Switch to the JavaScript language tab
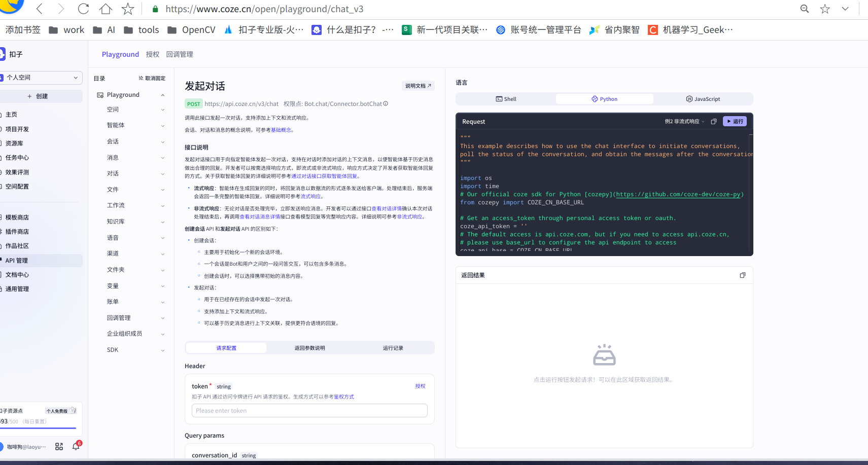Viewport: 868px width, 465px height. coord(703,98)
